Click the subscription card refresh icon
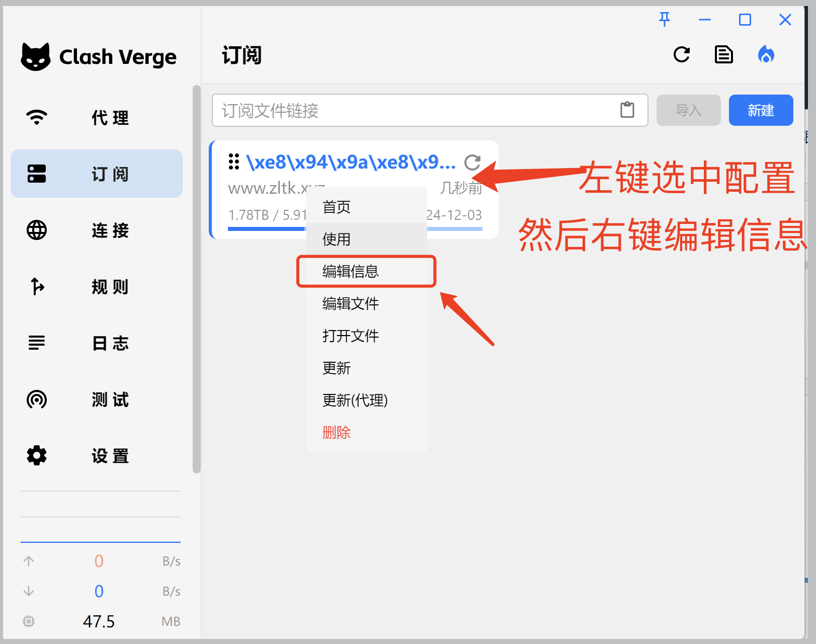Screen dimensions: 816x644 coord(472,163)
